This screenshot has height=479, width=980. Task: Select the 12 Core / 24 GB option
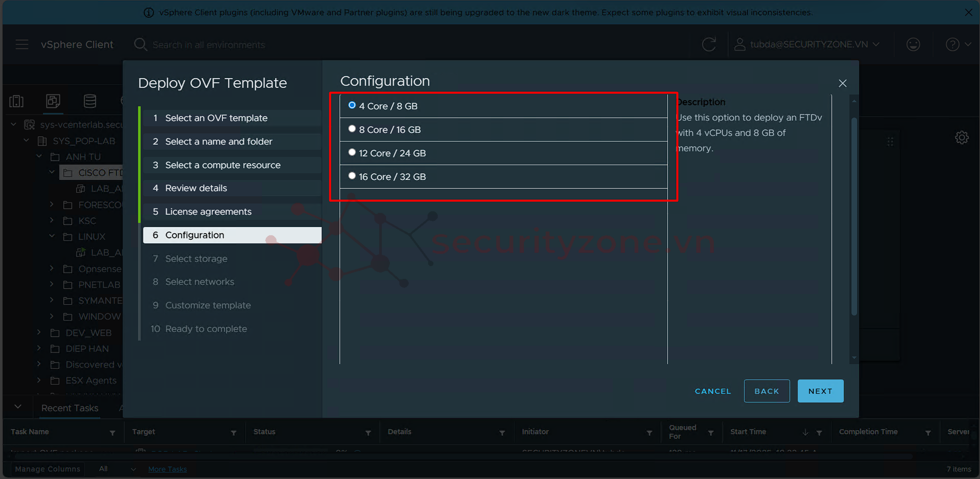pos(352,153)
